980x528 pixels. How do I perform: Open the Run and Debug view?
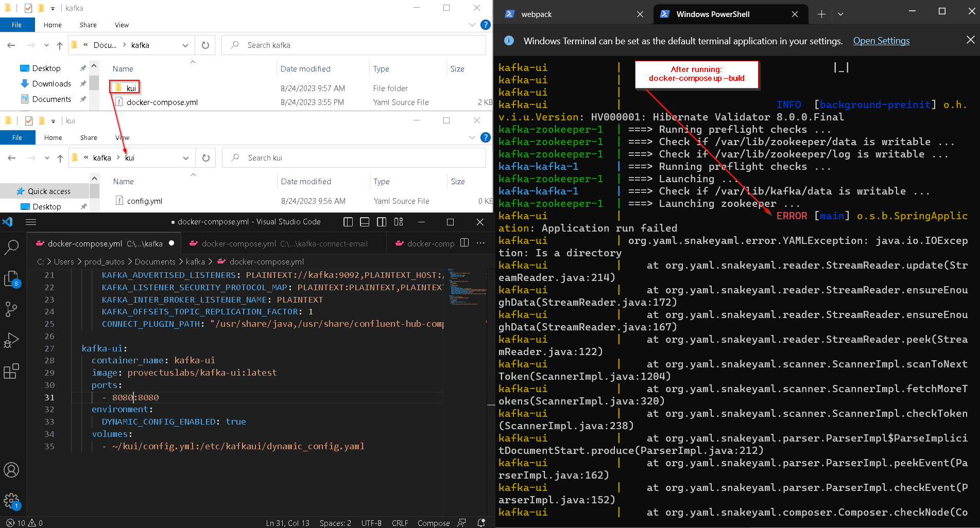point(12,340)
